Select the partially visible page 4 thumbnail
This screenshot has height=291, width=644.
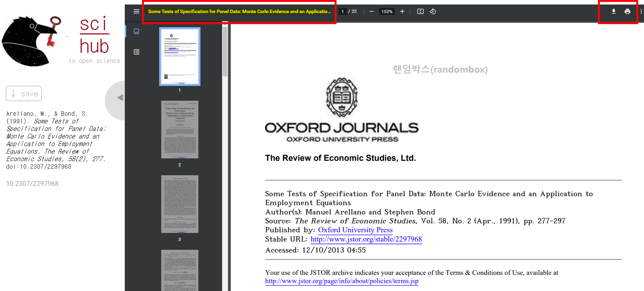(x=180, y=270)
